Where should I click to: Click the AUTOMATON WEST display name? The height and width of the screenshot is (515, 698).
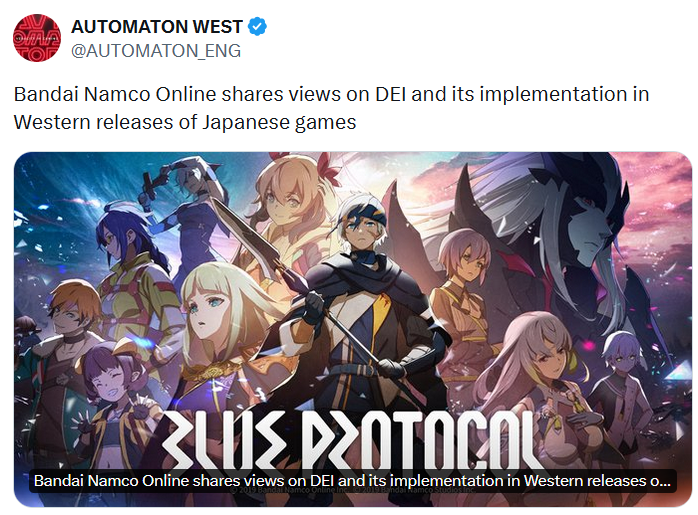(157, 27)
